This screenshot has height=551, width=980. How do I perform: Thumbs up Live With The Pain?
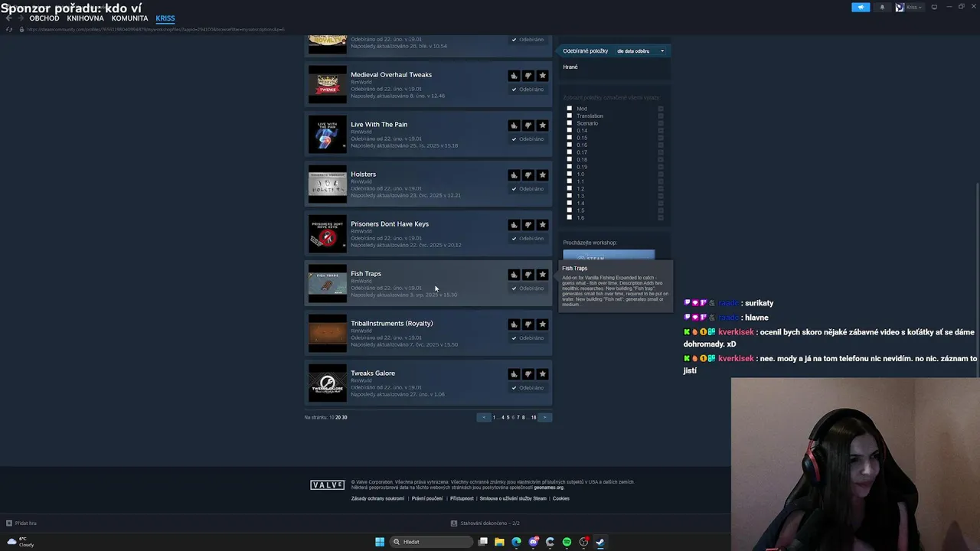click(514, 126)
